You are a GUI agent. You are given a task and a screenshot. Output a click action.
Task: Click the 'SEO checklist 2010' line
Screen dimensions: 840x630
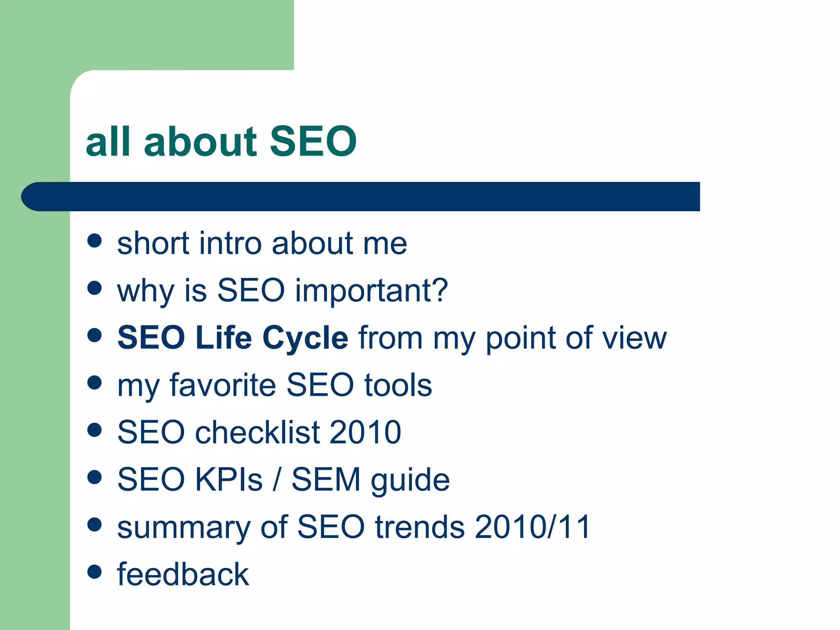click(x=259, y=432)
